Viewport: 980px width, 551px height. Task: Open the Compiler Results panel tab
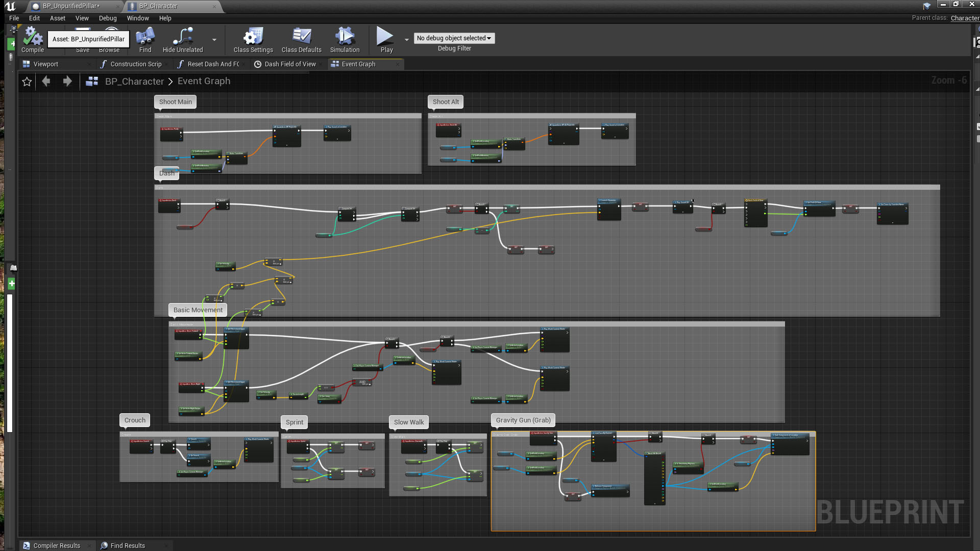point(56,545)
